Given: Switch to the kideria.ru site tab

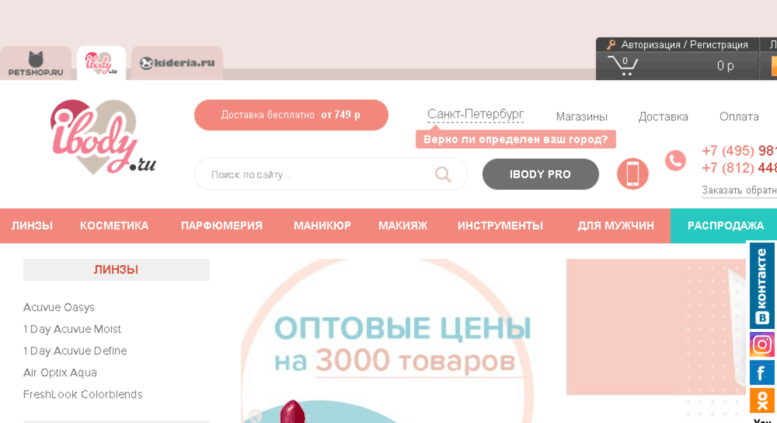Looking at the screenshot, I should tap(177, 63).
